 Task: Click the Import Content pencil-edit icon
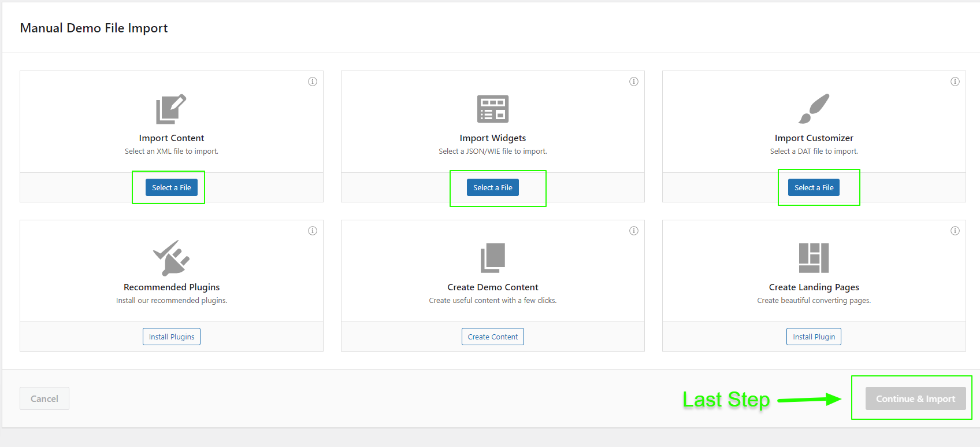171,109
